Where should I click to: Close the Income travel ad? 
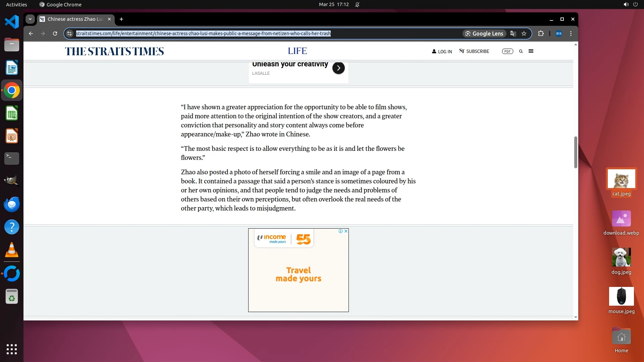click(x=346, y=231)
